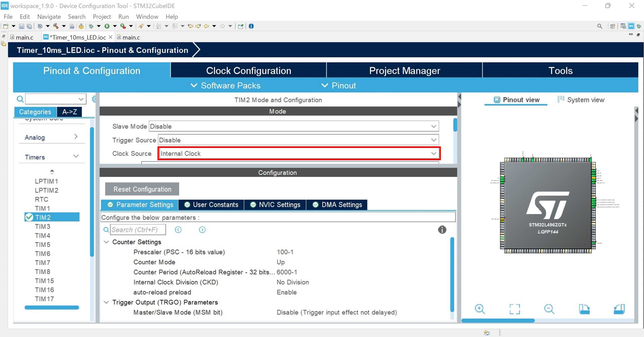Click the pinout view horizontal scrollbar
Image resolution: width=644 pixels, height=337 pixels.
pyautogui.click(x=498, y=320)
